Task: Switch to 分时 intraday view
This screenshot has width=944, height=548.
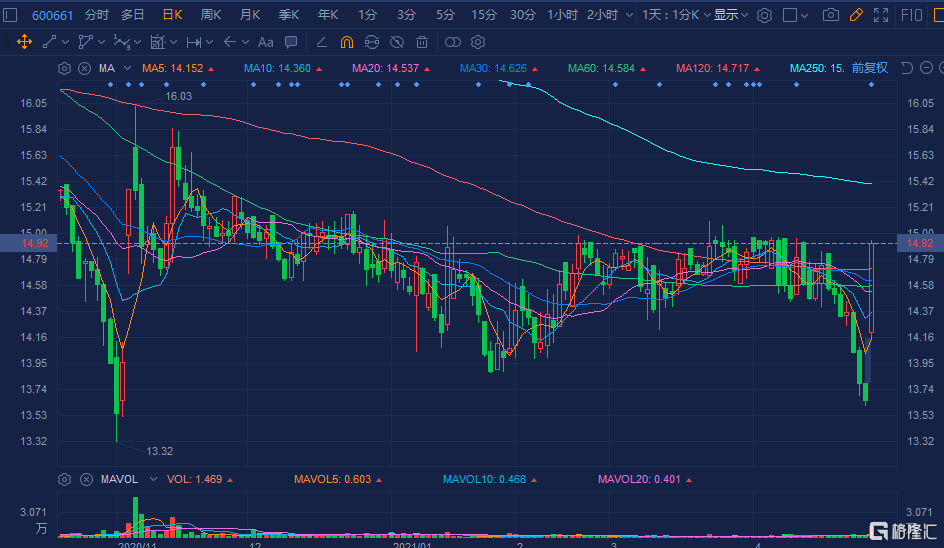Action: click(x=97, y=15)
